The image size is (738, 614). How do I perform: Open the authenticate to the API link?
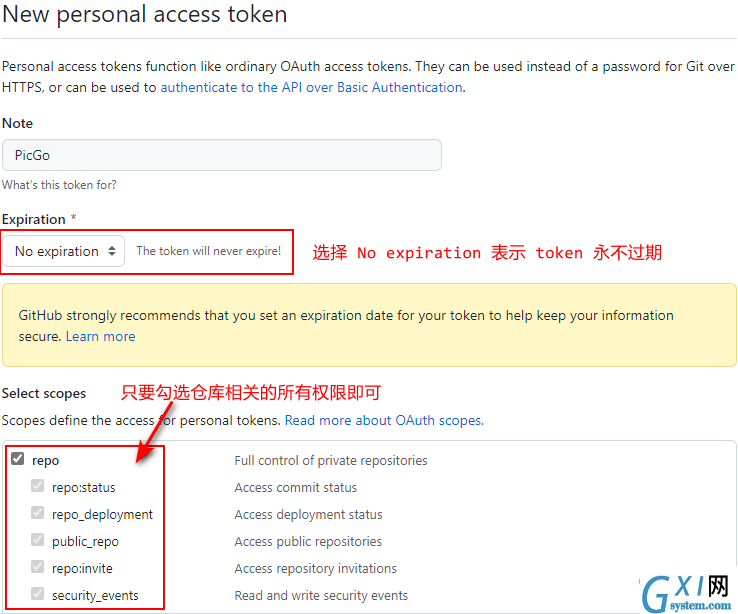pyautogui.click(x=311, y=88)
